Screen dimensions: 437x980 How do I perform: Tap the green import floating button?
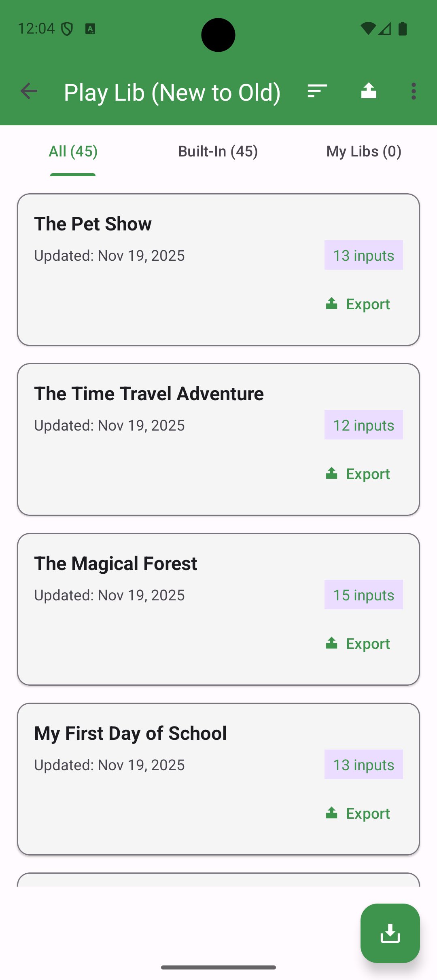tap(390, 933)
